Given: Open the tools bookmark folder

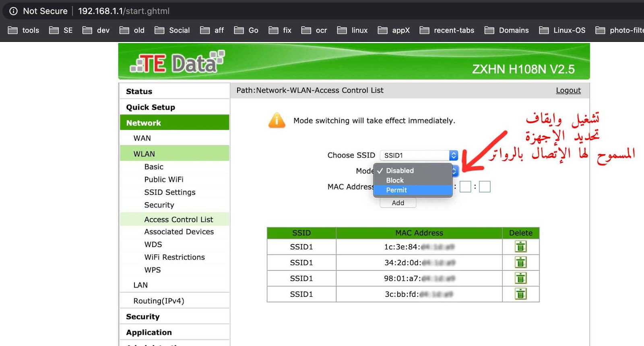Looking at the screenshot, I should pyautogui.click(x=24, y=30).
